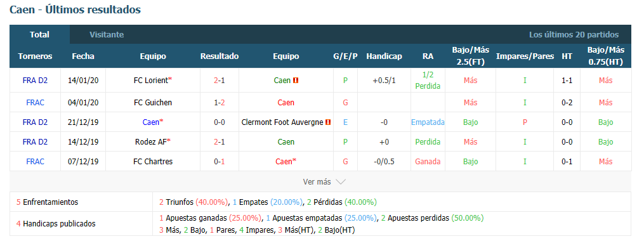Click the Handicap column header
Screen dimensions: 644x241
tap(384, 56)
